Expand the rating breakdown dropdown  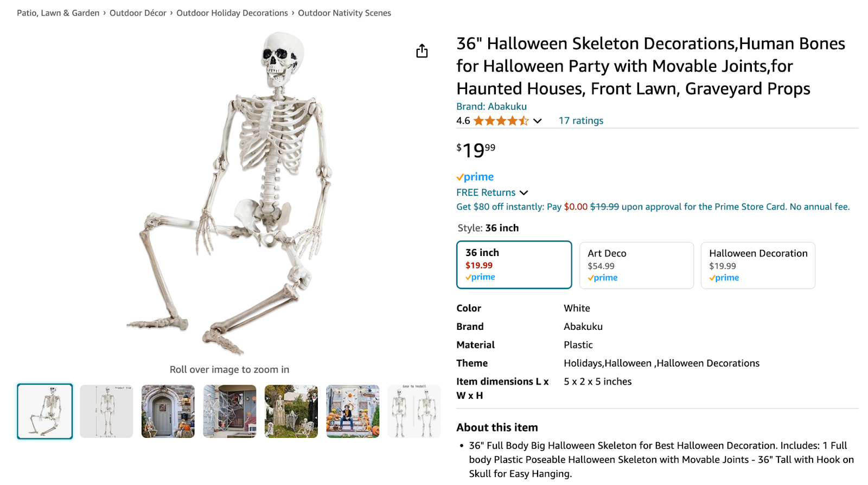[537, 120]
